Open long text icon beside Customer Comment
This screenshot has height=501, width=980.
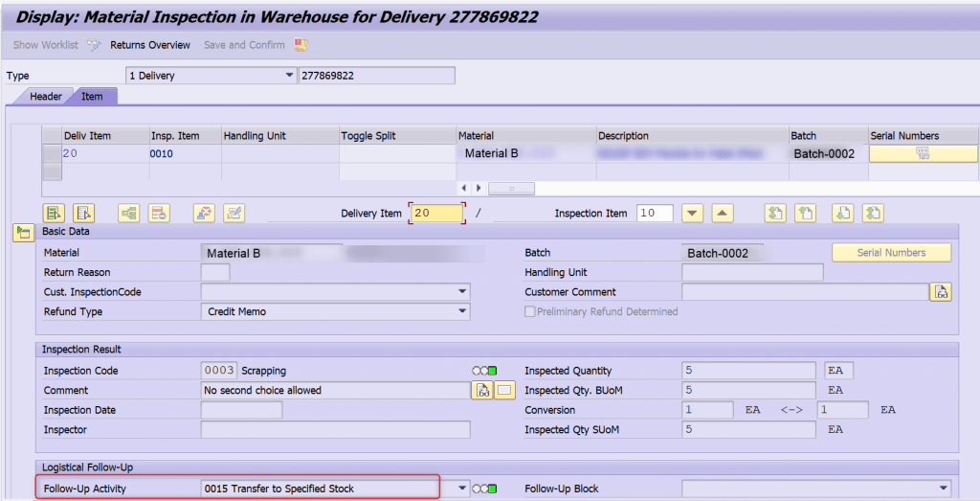(x=941, y=292)
